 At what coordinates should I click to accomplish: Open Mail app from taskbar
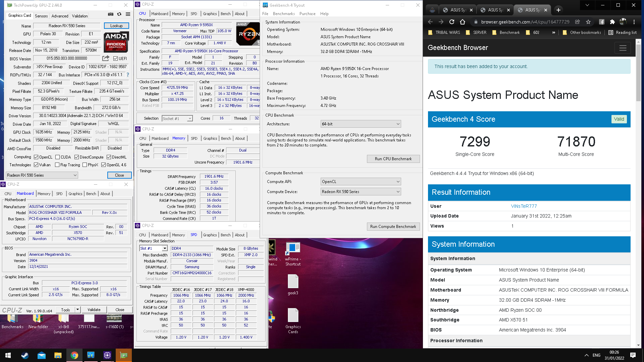click(41, 355)
